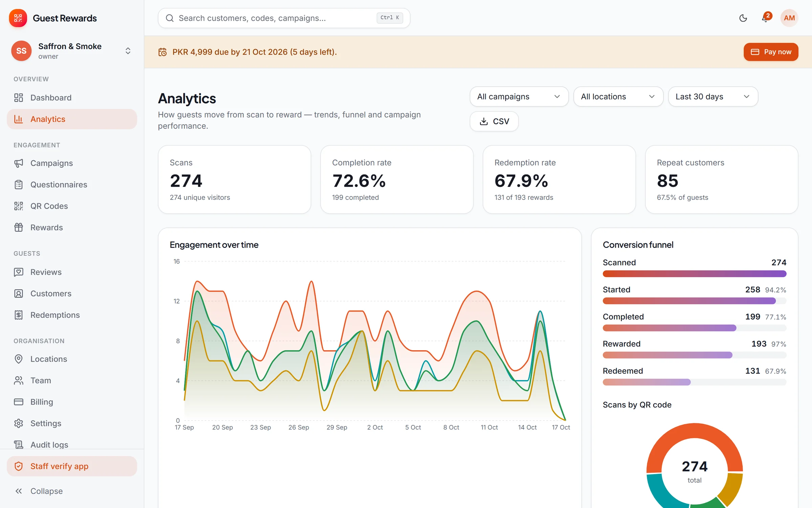Open Campaigns megaphone icon
812x508 pixels.
[19, 163]
